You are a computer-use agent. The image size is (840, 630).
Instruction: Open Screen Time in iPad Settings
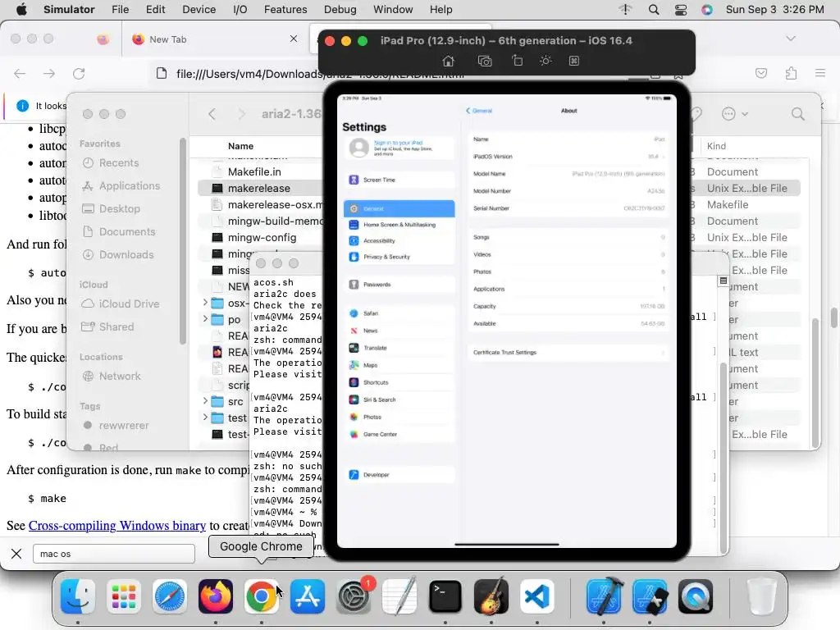pos(399,180)
